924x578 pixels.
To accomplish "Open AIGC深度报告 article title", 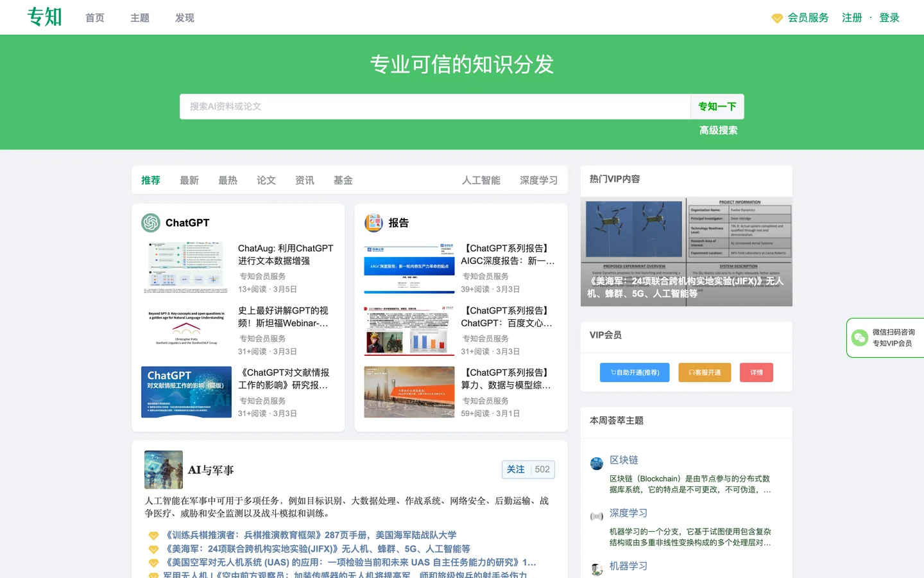I will pyautogui.click(x=508, y=255).
